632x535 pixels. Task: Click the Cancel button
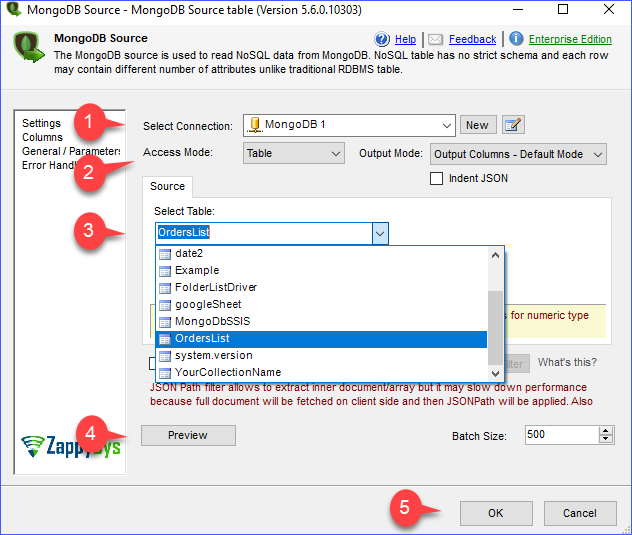[580, 513]
